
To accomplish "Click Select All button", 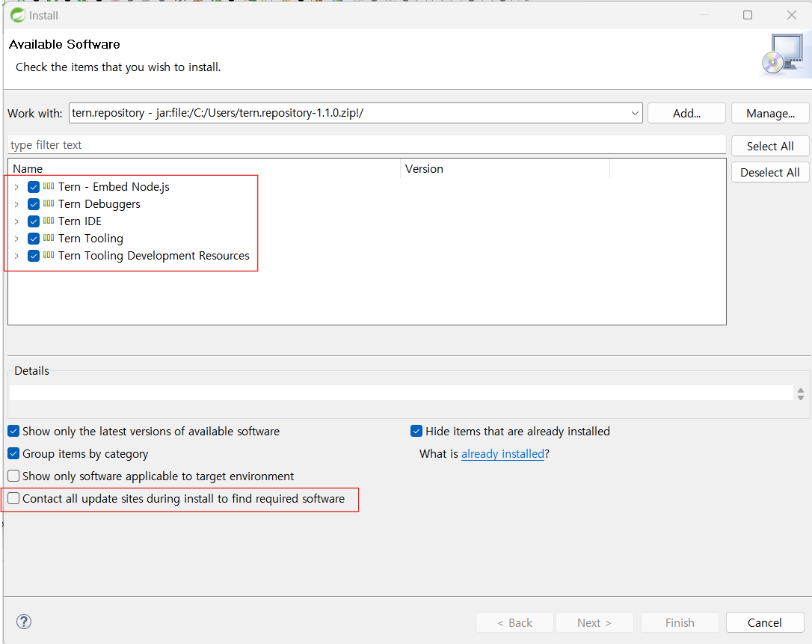I will pos(770,146).
